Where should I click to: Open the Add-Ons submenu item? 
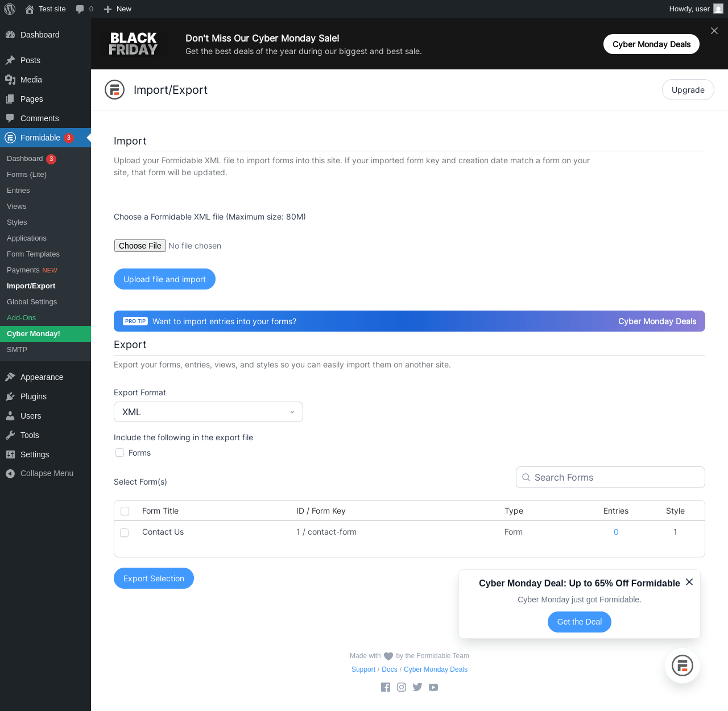pyautogui.click(x=45, y=318)
